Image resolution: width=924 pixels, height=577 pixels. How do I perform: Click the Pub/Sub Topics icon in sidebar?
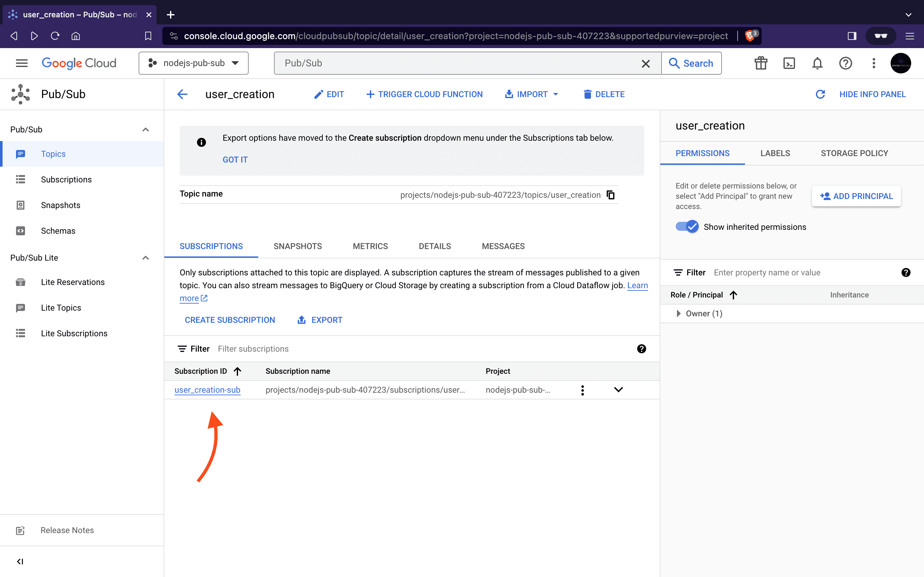tap(21, 154)
